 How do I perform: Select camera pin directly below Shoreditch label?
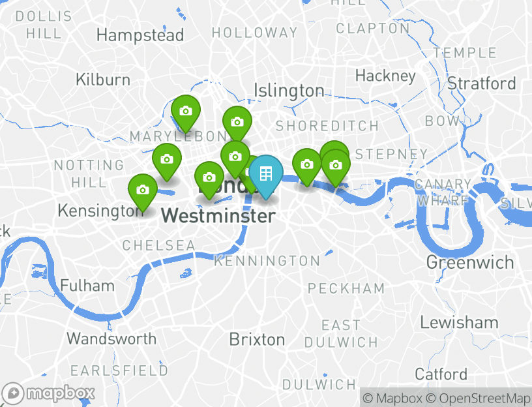pos(306,165)
